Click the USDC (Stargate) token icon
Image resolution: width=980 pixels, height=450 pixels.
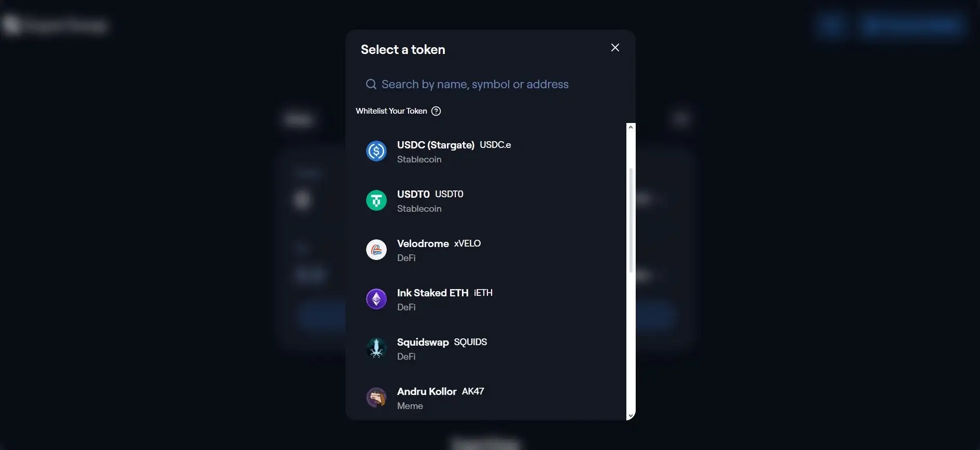376,151
